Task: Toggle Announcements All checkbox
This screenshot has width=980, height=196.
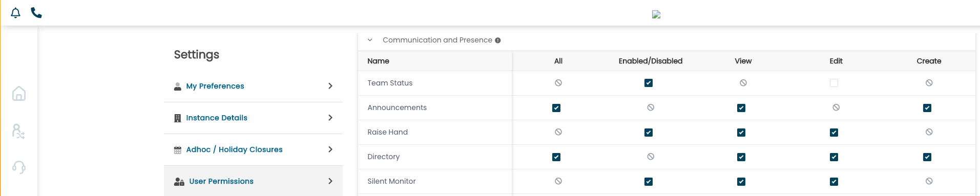Action: (x=556, y=108)
